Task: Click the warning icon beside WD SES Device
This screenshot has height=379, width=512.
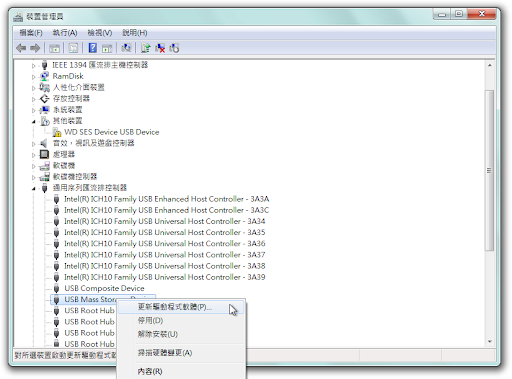Action: click(57, 132)
